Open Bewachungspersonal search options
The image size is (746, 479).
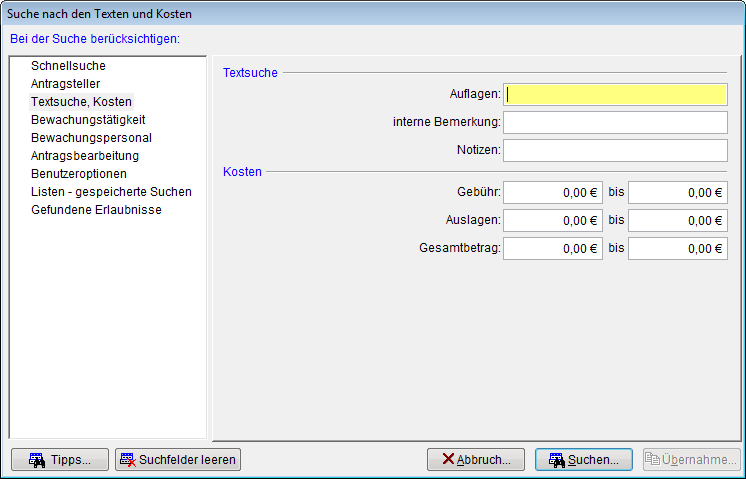click(91, 138)
